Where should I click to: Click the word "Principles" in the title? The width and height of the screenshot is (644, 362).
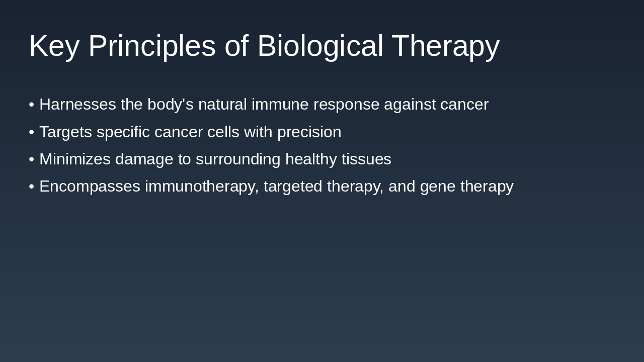(x=151, y=46)
